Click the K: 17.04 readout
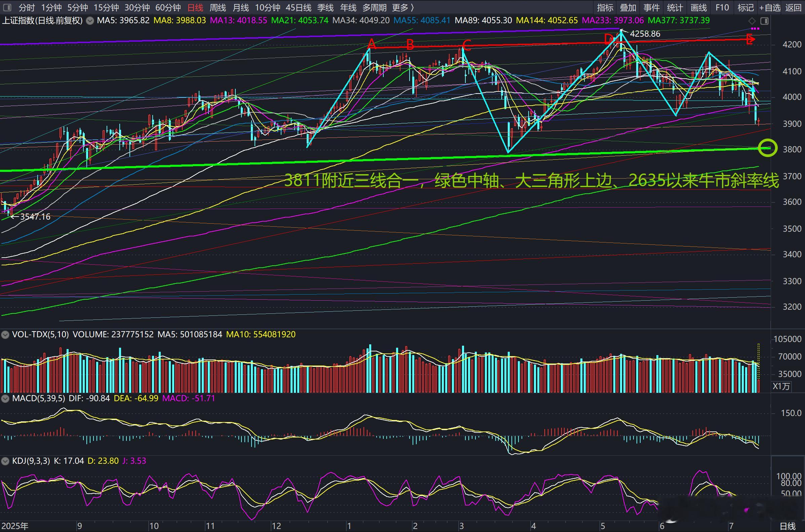This screenshot has width=805, height=532. click(x=69, y=461)
